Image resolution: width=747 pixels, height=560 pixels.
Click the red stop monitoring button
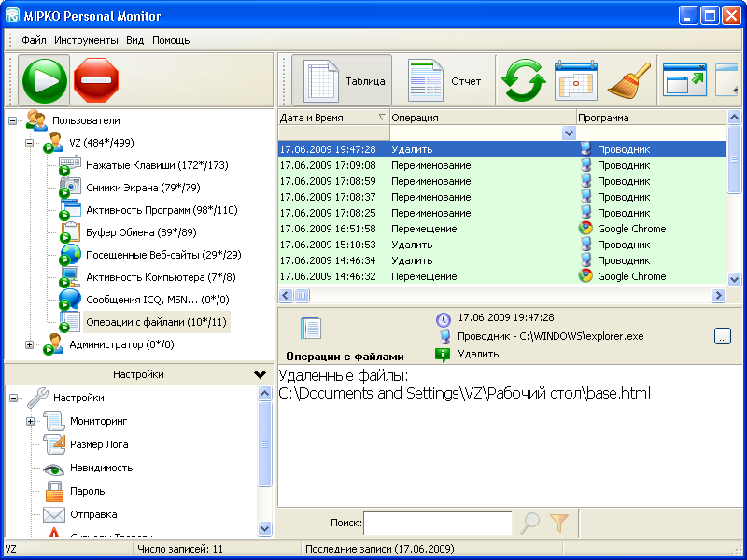tap(96, 80)
